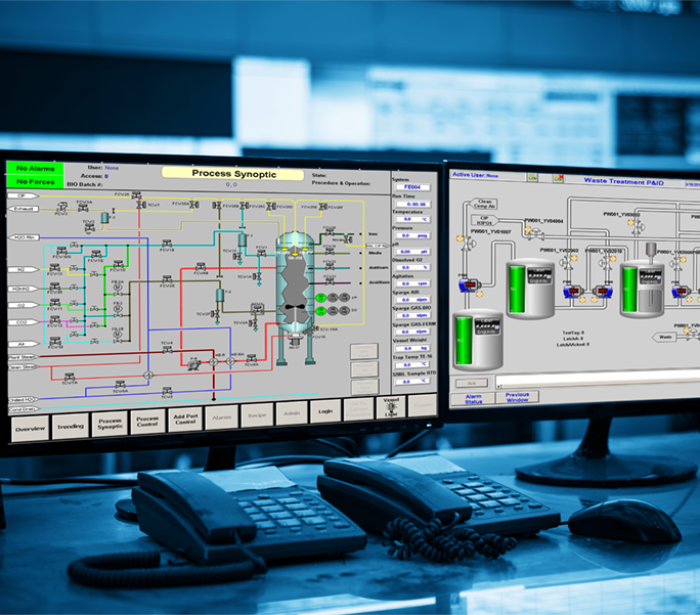Click the Login button

(x=325, y=411)
